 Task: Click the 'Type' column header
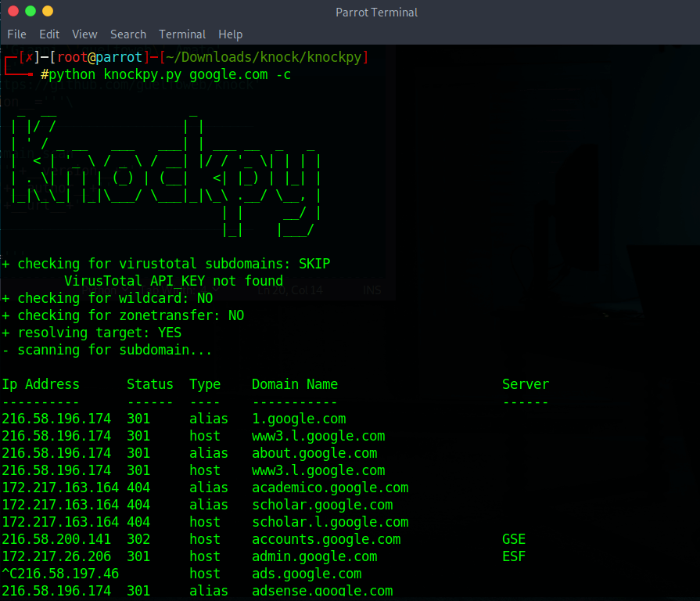(x=205, y=384)
